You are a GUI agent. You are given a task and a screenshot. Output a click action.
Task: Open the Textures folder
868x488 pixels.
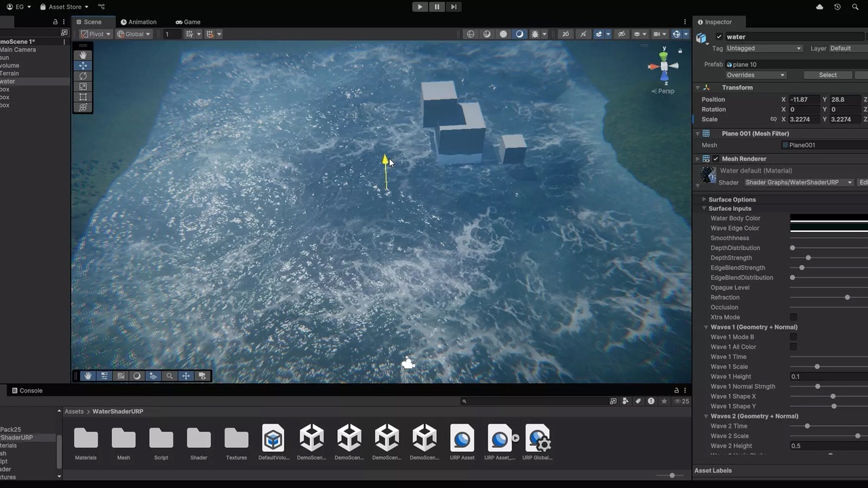[236, 443]
